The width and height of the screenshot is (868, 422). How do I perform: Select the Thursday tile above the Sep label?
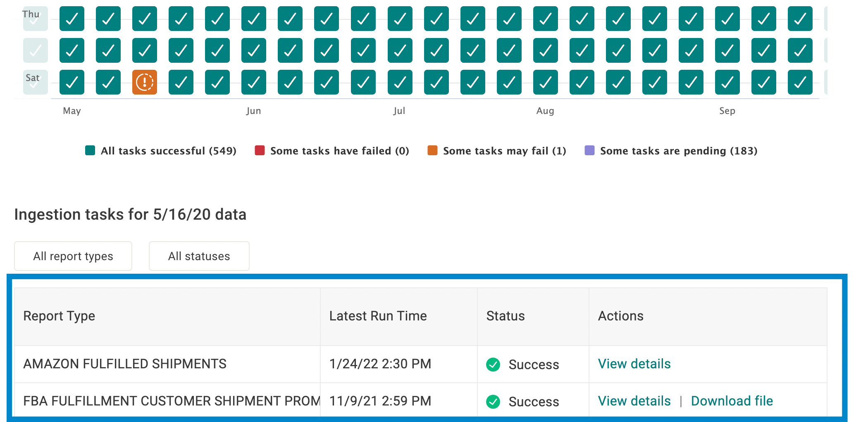tap(727, 19)
